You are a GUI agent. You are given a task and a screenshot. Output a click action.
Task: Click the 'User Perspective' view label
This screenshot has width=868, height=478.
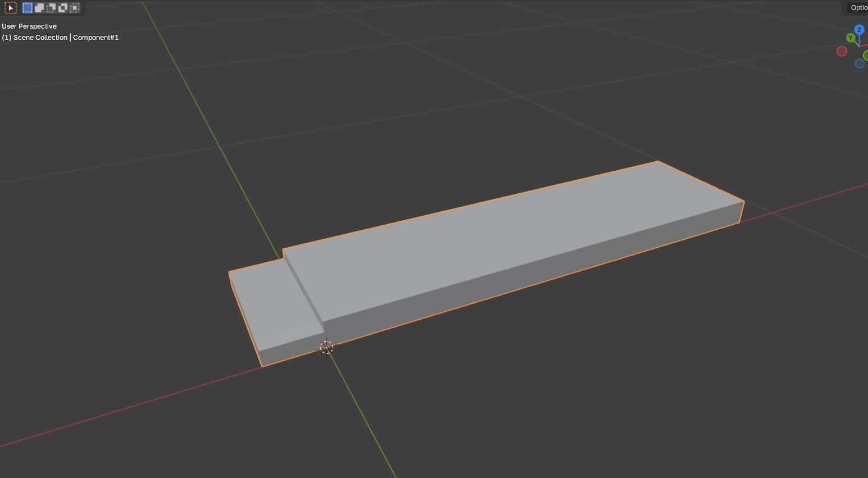pos(29,26)
